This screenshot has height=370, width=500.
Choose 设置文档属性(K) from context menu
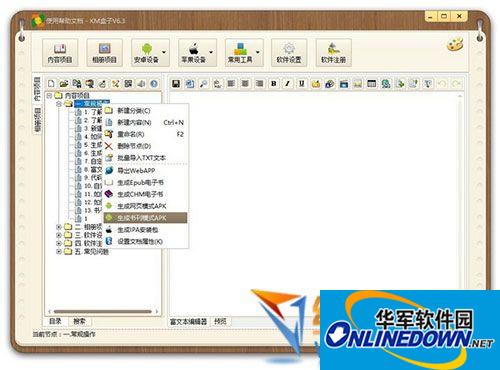tap(146, 241)
